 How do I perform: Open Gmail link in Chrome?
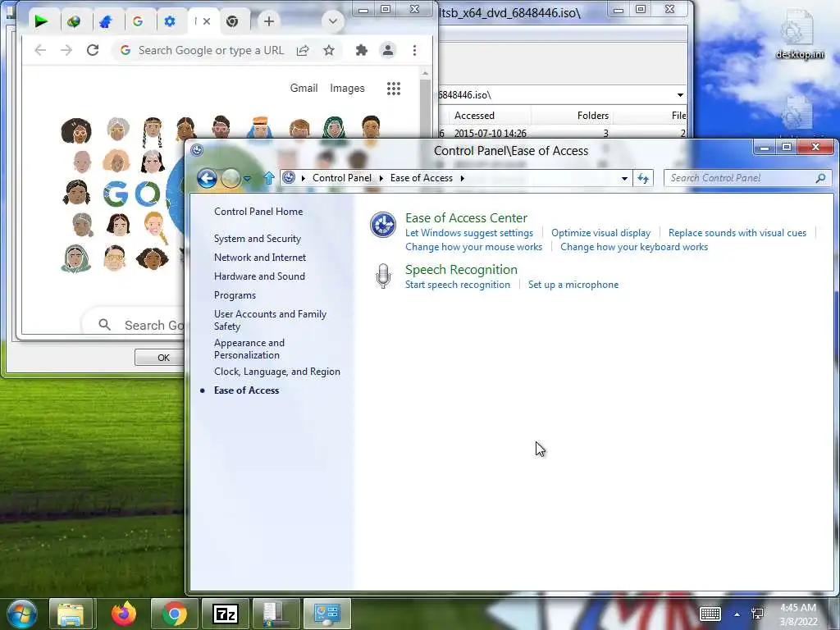(x=304, y=88)
